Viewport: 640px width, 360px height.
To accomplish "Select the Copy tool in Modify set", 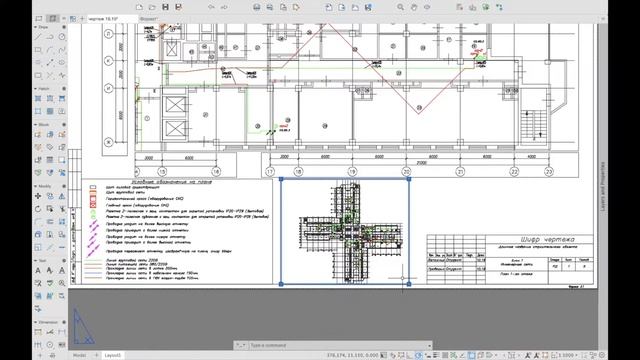I will point(50,196).
